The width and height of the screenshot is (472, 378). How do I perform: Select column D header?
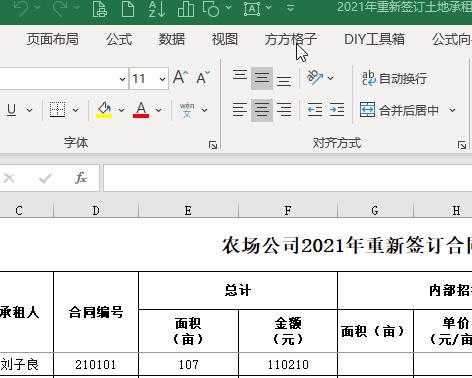click(x=96, y=211)
